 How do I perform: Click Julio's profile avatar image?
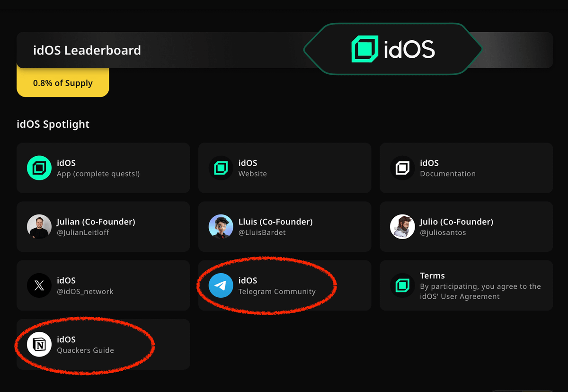tap(402, 226)
